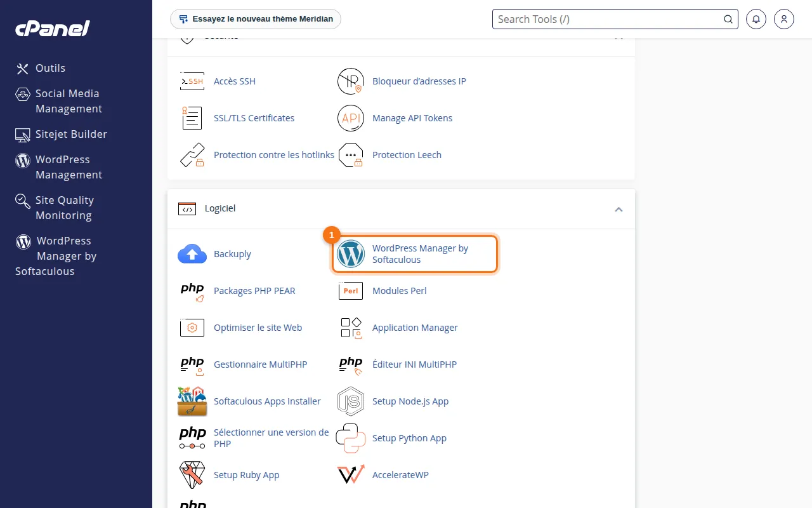The image size is (812, 508).
Task: Click the Application Manager link
Action: click(x=415, y=328)
